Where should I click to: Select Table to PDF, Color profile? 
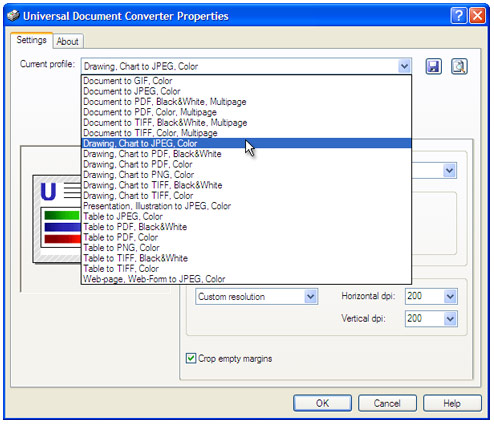246,237
